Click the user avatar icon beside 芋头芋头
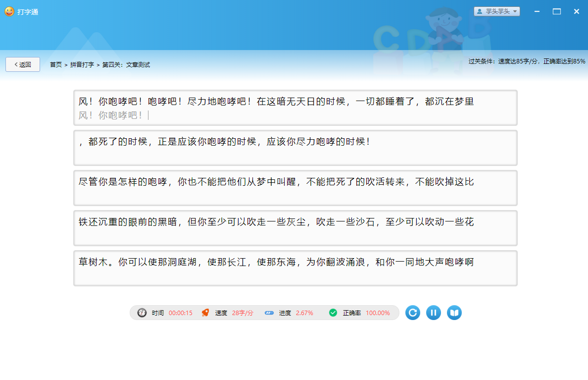 pos(480,11)
